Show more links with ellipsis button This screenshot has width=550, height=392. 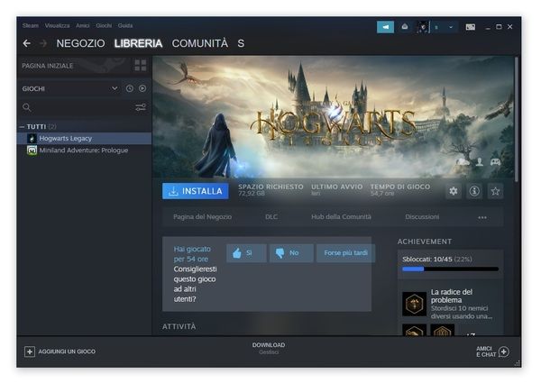click(482, 217)
